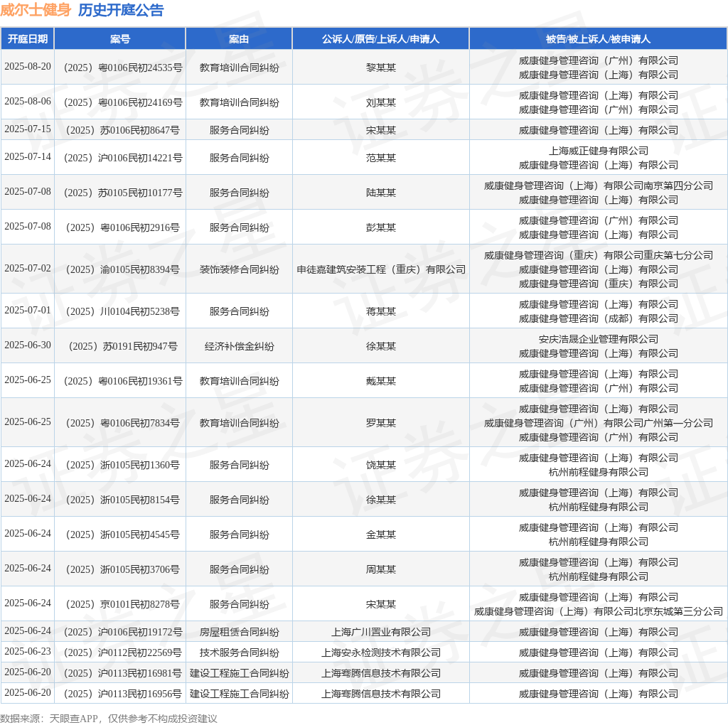
Task: Click case number 沪0113民初16956号
Action: pos(123,694)
